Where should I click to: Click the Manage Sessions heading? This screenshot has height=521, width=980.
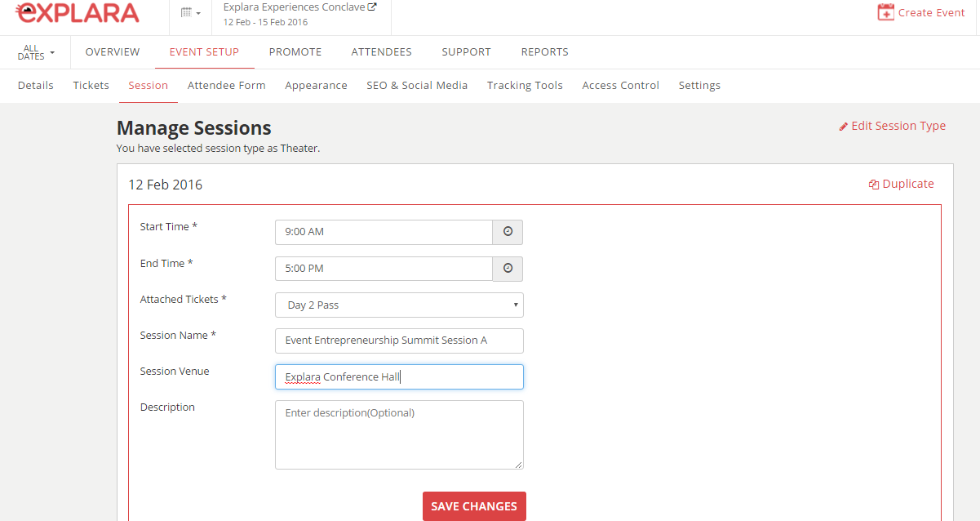194,128
